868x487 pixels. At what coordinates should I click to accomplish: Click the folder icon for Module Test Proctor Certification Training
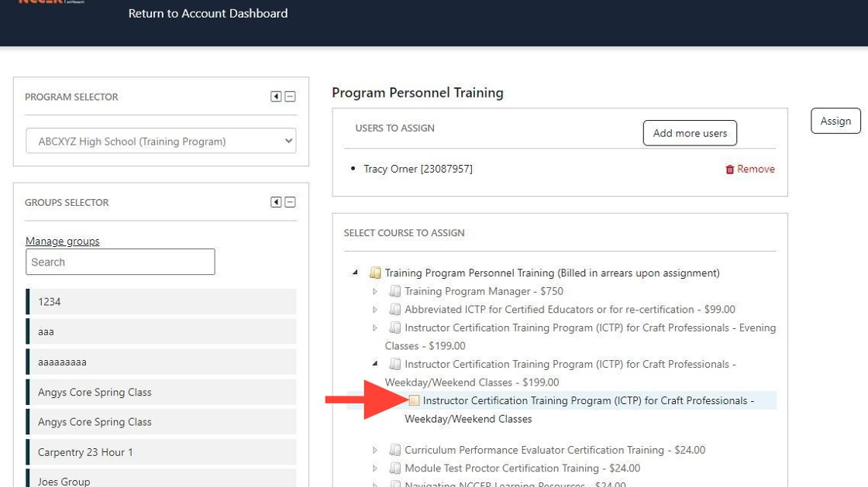click(395, 468)
